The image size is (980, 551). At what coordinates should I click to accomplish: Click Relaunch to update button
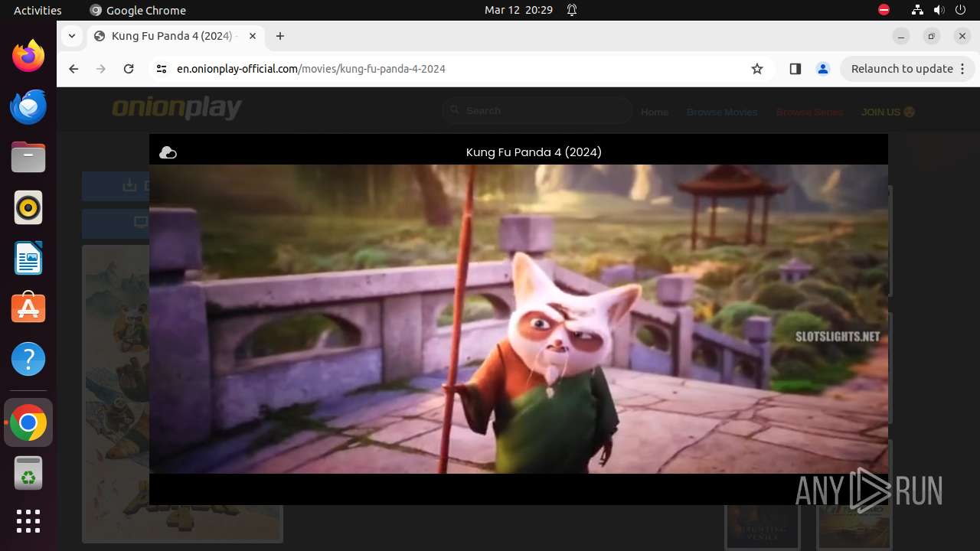902,69
